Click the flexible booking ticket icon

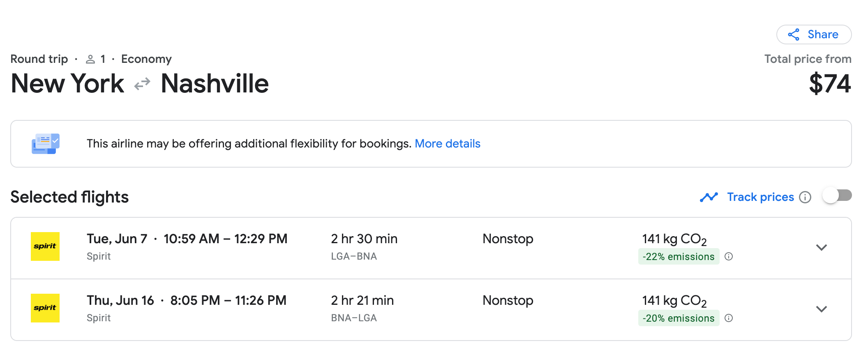coord(46,144)
